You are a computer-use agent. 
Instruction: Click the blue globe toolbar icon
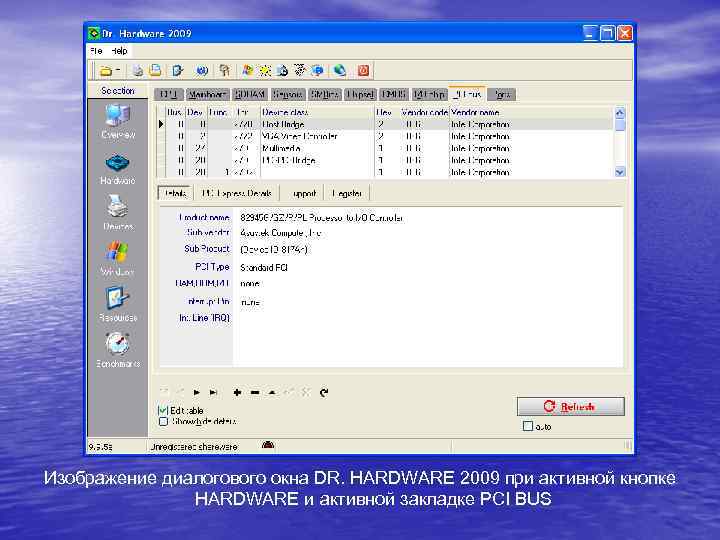coord(202,71)
